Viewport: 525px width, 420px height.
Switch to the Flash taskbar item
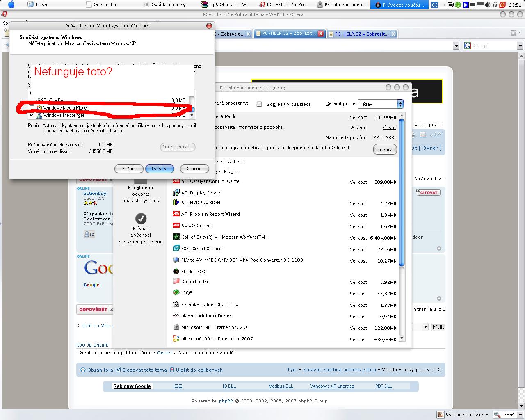38,5
